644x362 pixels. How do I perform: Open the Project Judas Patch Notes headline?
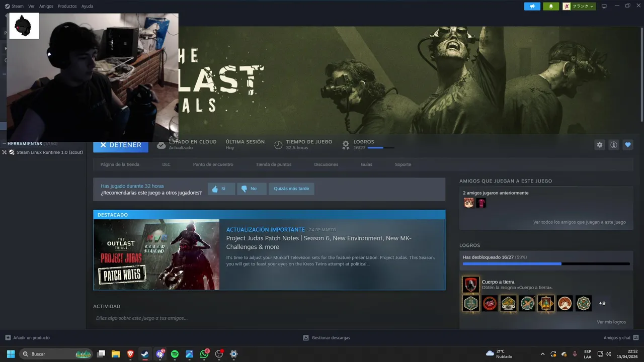[x=318, y=242]
